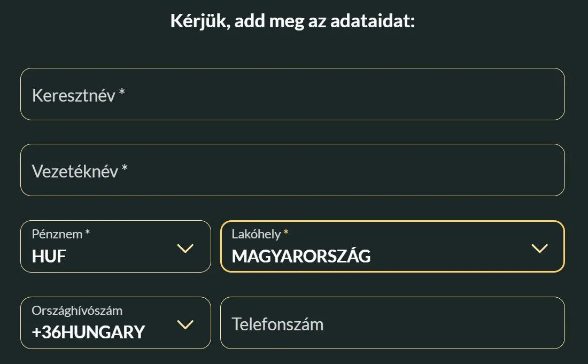Click the asterisk next to Vezetéknév
Image resolution: width=588 pixels, height=364 pixels.
tap(125, 168)
